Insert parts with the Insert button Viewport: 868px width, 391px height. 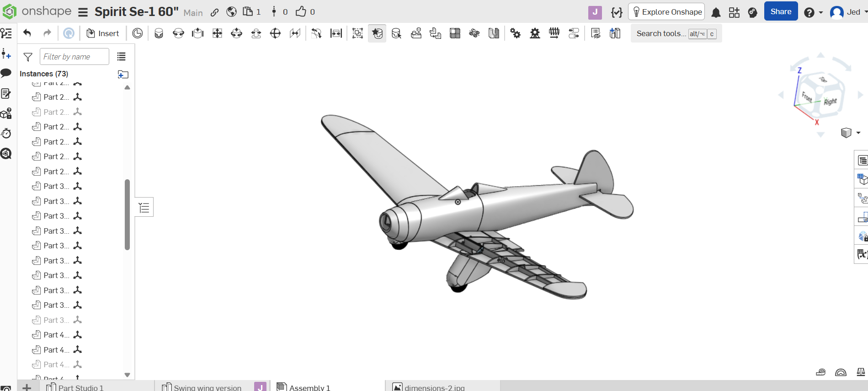pos(103,33)
